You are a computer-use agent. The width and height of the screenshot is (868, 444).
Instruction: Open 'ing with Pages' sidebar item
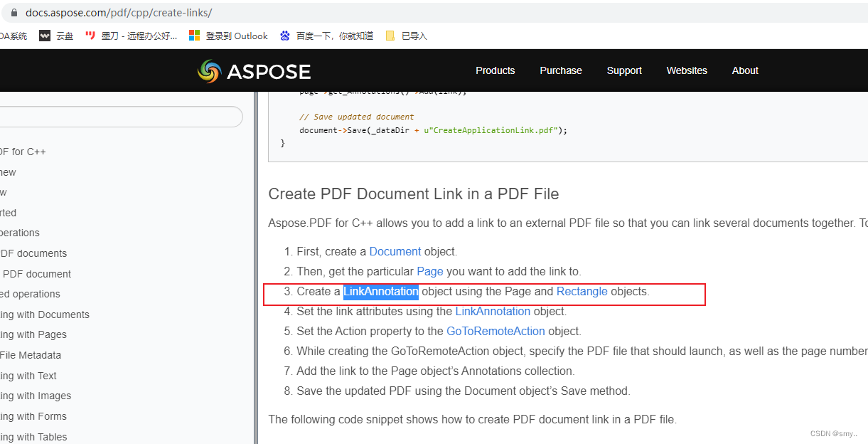33,334
